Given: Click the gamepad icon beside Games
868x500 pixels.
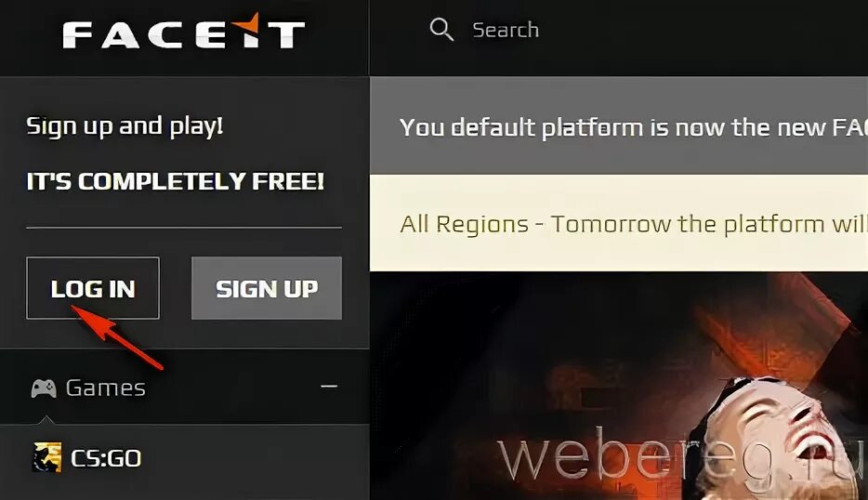Looking at the screenshot, I should pyautogui.click(x=44, y=388).
